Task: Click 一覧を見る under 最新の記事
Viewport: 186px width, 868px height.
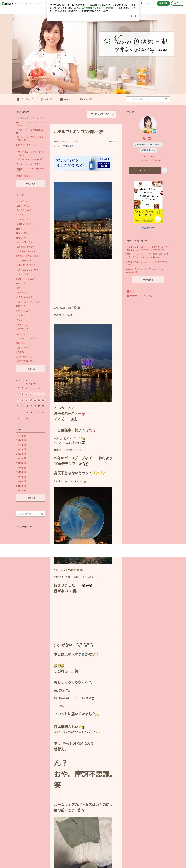Action: pos(31,183)
